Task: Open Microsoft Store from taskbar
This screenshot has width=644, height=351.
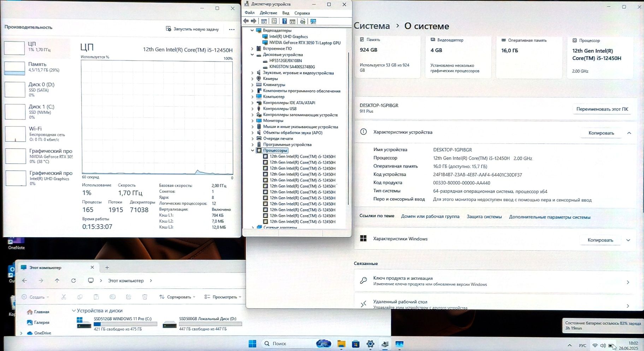Action: point(356,344)
